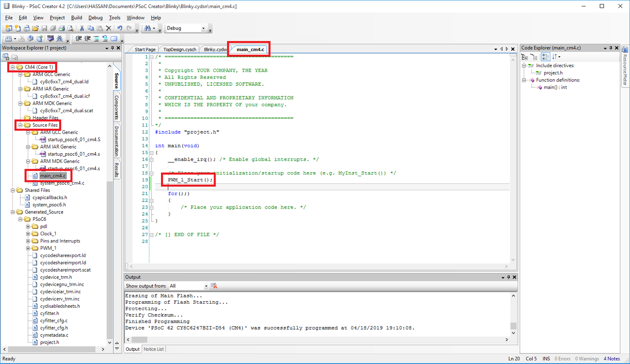Click the Undo arrow in toolbar

pos(120,28)
